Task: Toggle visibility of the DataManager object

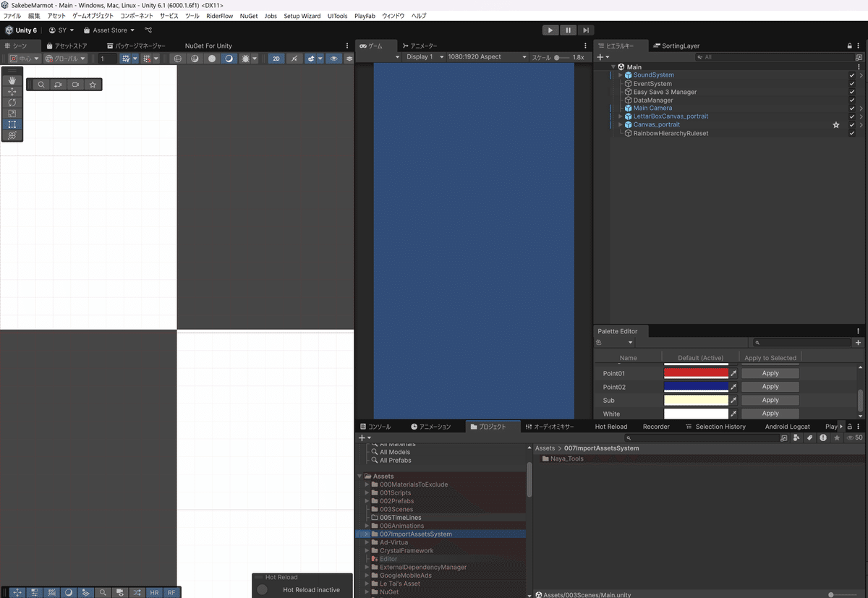Action: point(851,100)
